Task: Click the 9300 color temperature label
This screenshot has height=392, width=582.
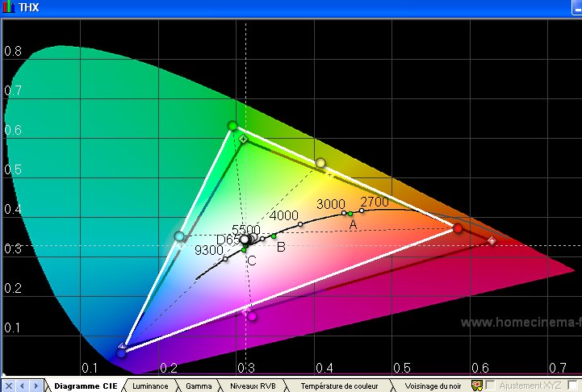Action: 209,250
